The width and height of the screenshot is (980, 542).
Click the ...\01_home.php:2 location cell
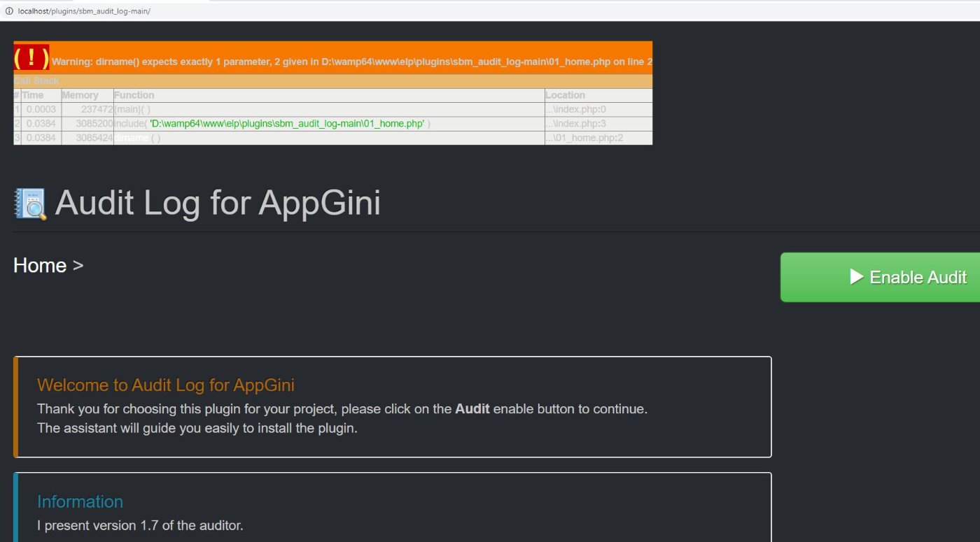[x=598, y=138]
